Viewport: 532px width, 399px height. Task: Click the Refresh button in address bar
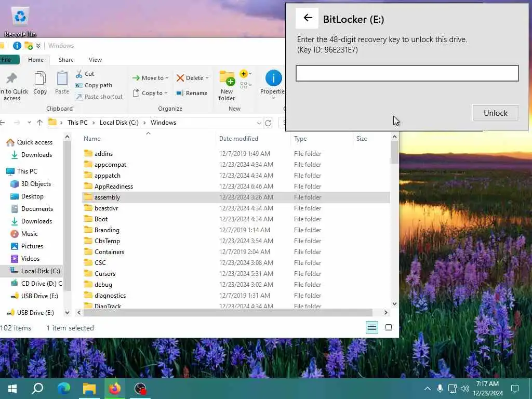[268, 123]
